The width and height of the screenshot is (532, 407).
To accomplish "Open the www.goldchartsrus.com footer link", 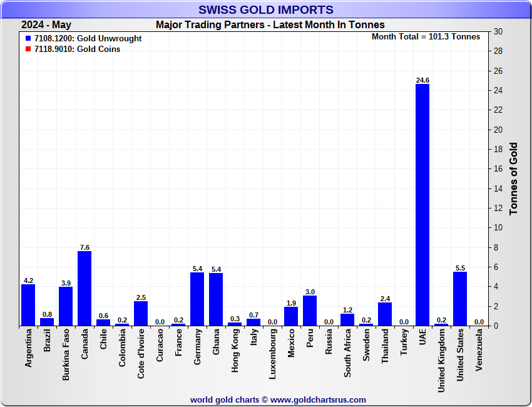I will [318, 399].
